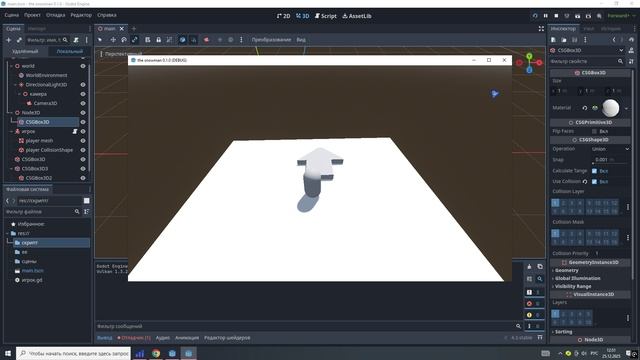640x360 pixels.
Task: Open the Inspector object history icon
Action: pyautogui.click(x=631, y=40)
